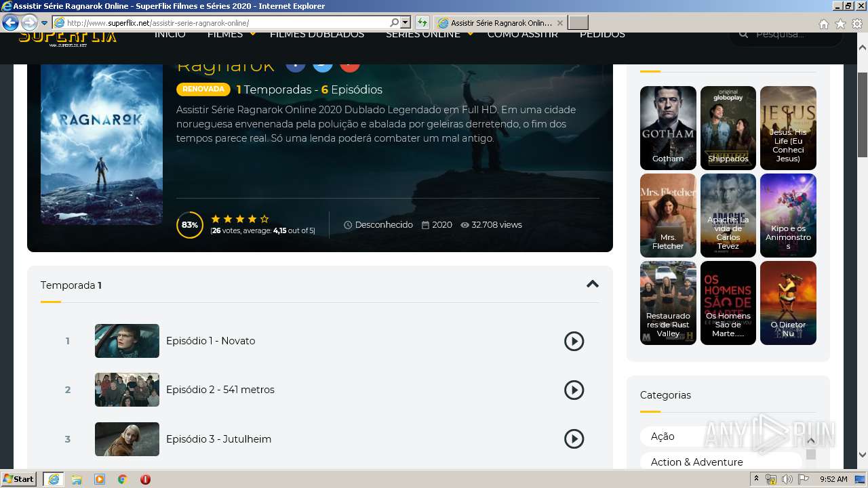
Task: Open the PEDIDOS menu item
Action: [x=602, y=35]
